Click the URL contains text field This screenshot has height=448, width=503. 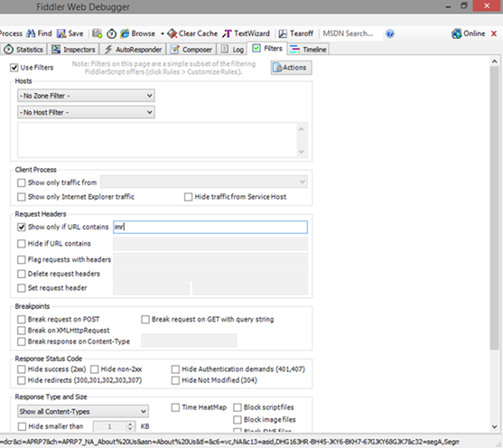tap(210, 228)
